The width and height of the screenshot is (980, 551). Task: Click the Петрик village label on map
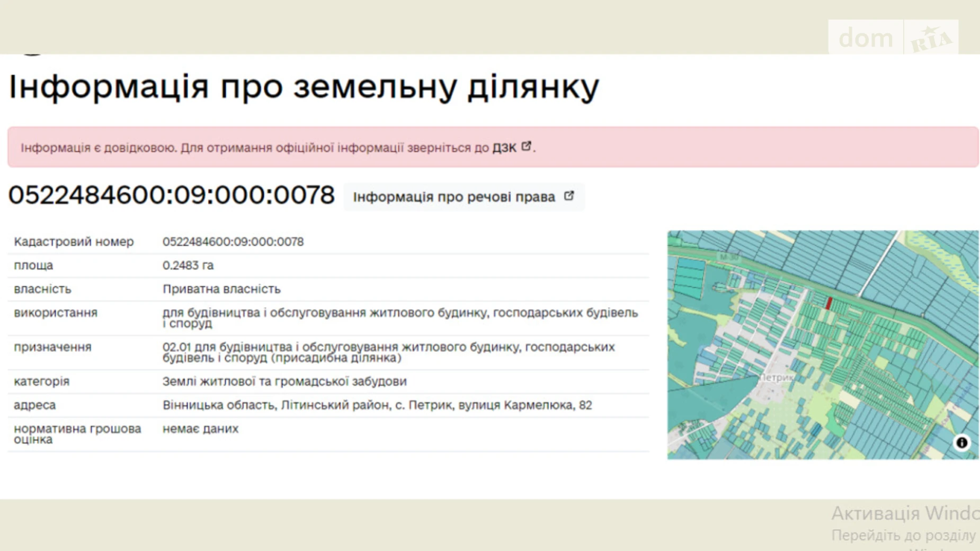777,378
